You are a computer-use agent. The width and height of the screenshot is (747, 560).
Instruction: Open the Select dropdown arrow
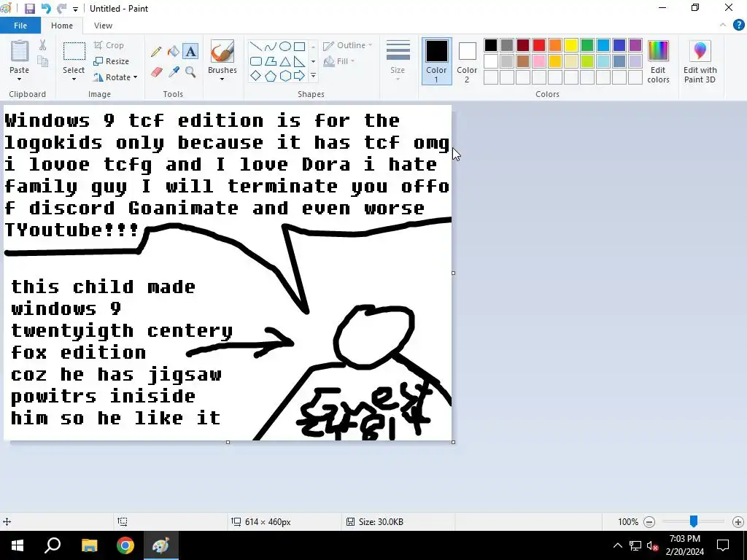tap(74, 79)
